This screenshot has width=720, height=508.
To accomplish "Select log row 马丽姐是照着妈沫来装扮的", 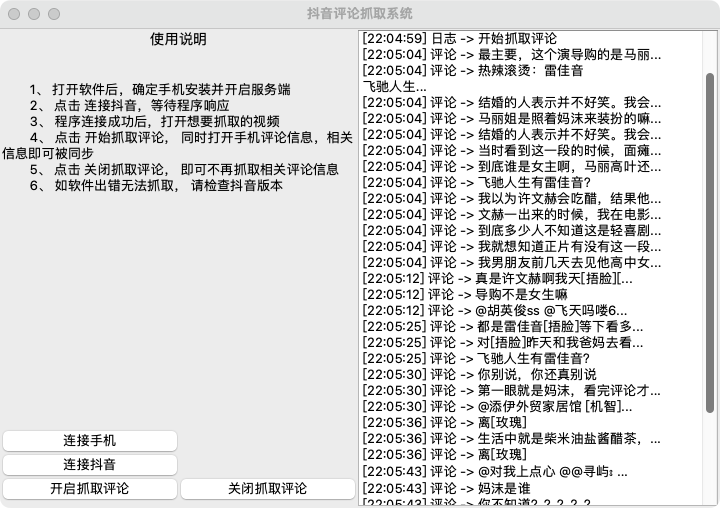I will (x=512, y=119).
